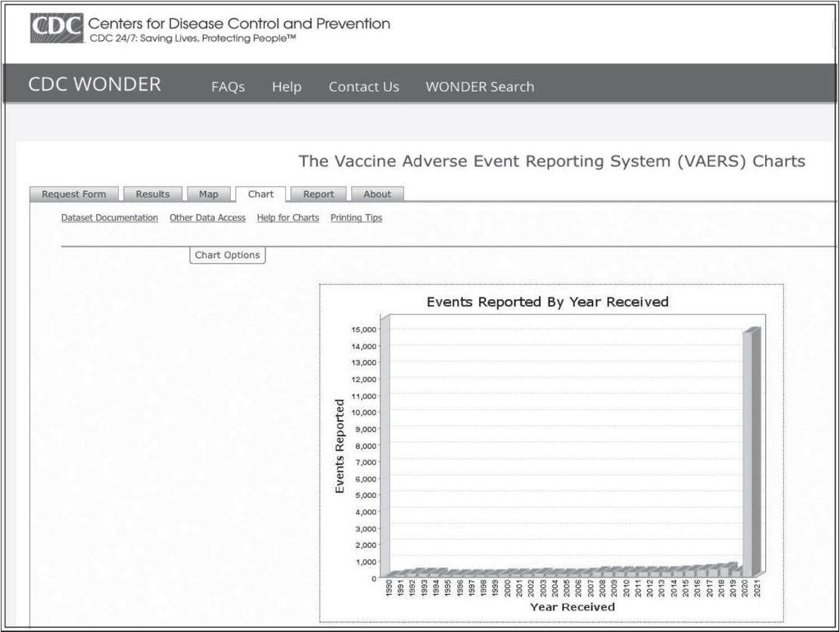Image resolution: width=840 pixels, height=632 pixels.
Task: Switch to the Results tab
Action: click(x=152, y=195)
